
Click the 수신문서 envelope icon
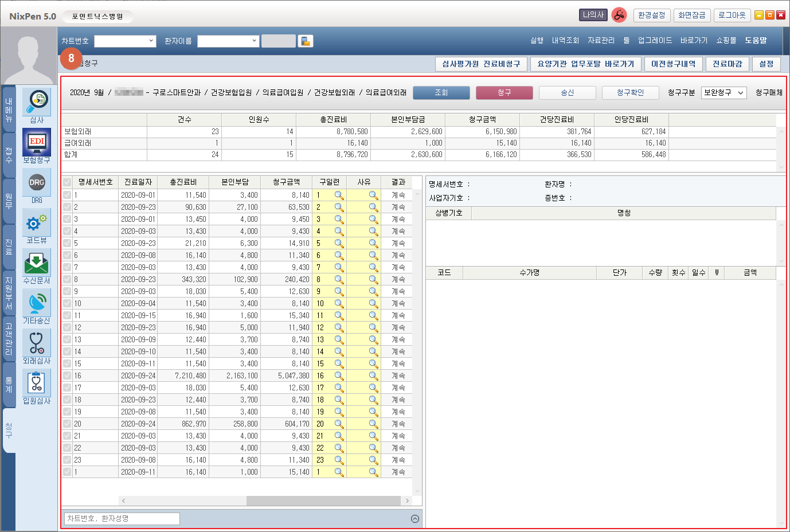point(37,263)
